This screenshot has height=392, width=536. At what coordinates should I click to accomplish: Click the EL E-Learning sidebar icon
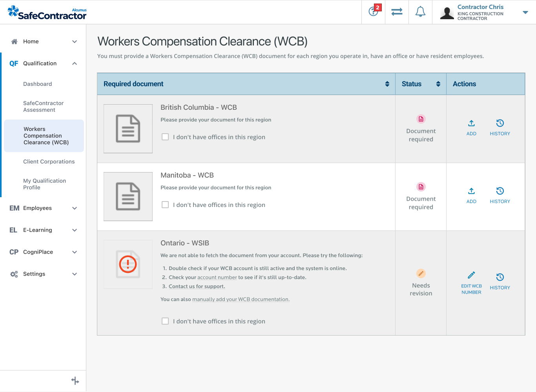point(13,230)
